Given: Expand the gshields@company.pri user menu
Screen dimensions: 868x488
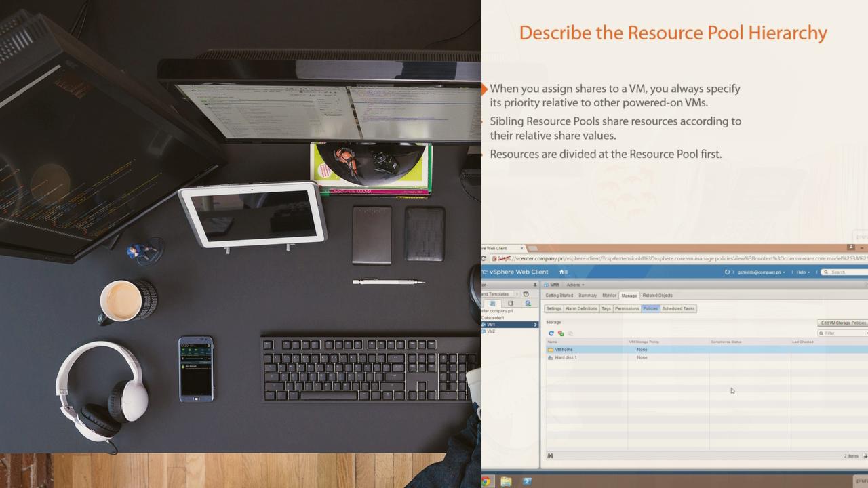Looking at the screenshot, I should pyautogui.click(x=762, y=272).
